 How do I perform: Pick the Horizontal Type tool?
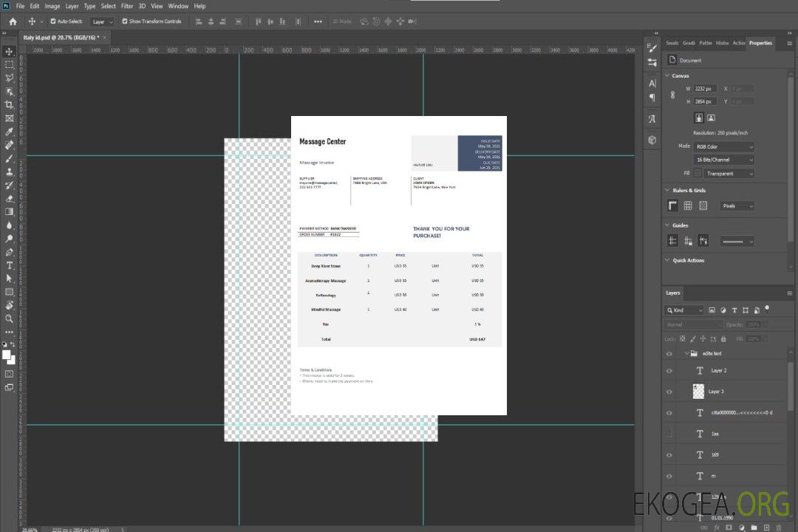point(10,265)
